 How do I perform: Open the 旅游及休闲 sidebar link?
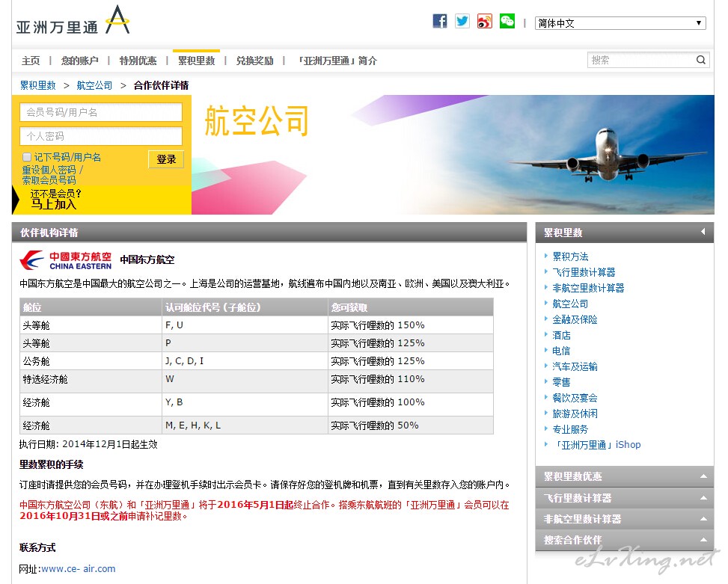pos(575,414)
